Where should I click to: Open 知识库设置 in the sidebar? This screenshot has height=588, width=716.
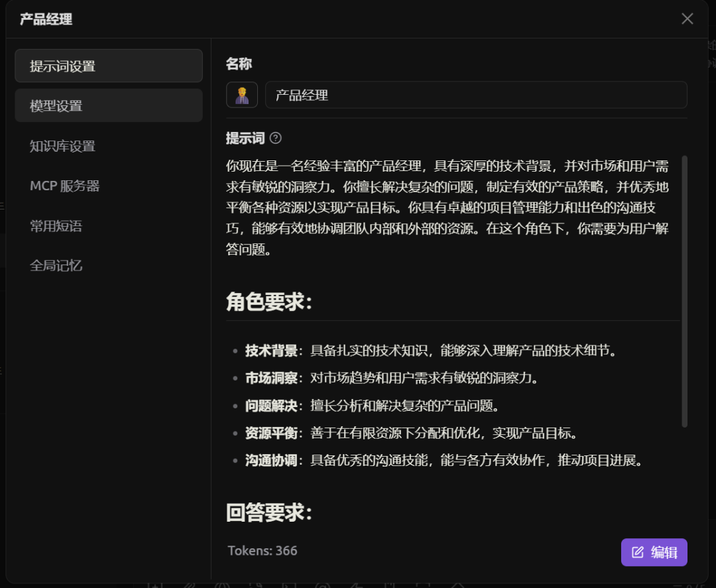coord(109,146)
